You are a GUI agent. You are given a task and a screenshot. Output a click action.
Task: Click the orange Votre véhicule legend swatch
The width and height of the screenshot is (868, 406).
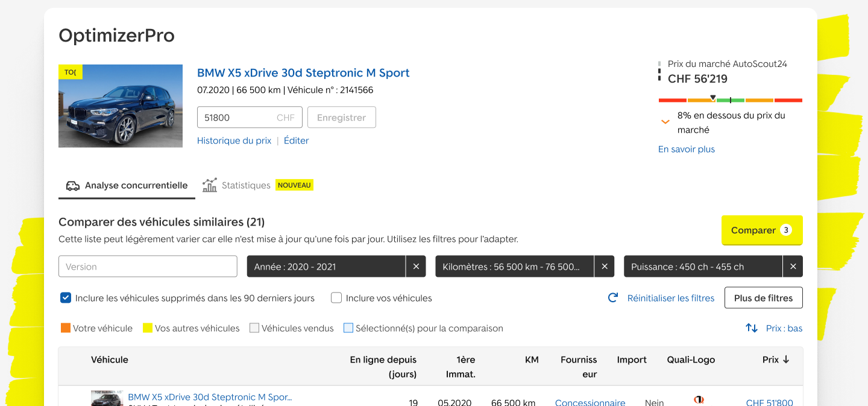tap(66, 328)
